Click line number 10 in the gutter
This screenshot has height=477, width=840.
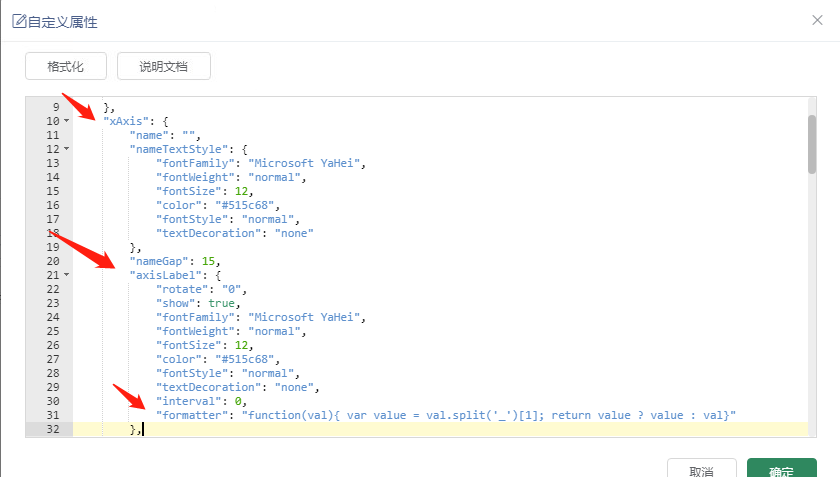pos(52,121)
